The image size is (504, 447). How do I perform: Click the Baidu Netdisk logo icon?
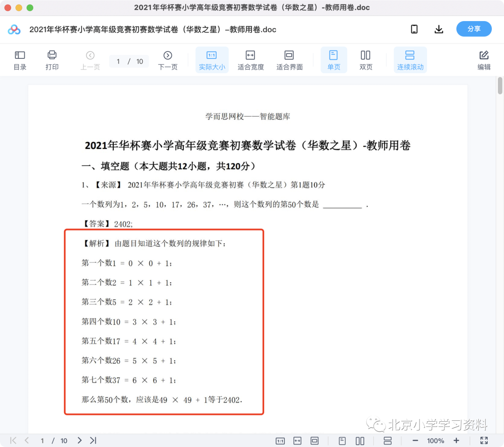click(x=14, y=29)
